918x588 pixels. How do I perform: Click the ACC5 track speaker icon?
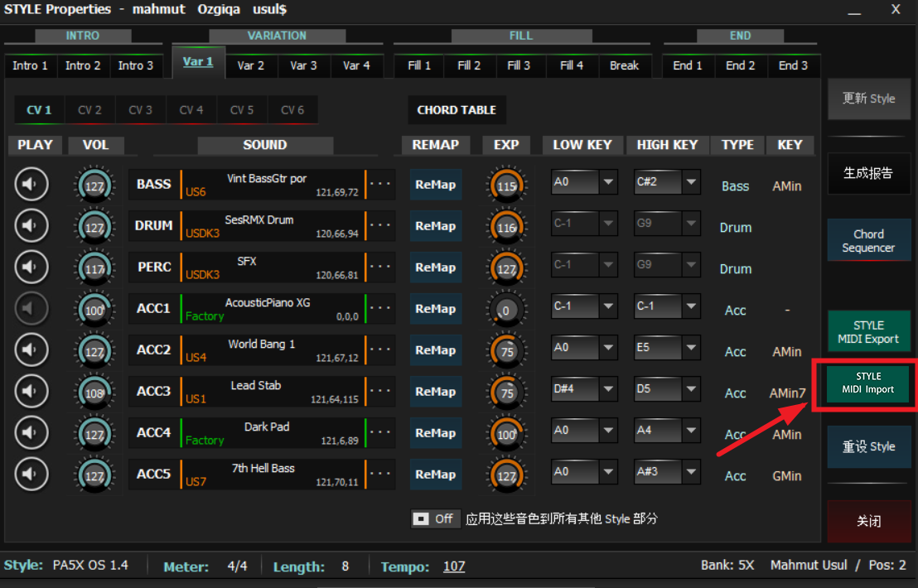coord(31,474)
